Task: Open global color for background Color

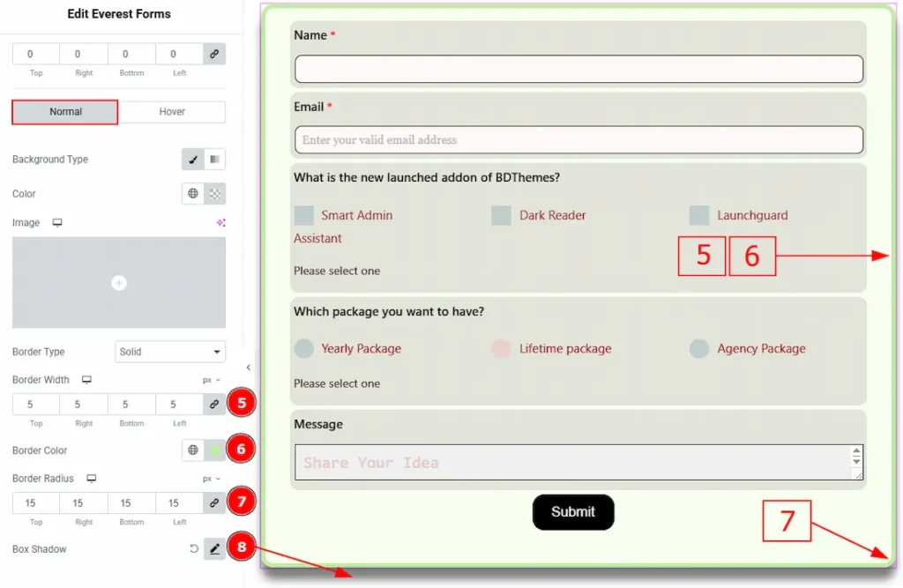Action: (193, 194)
